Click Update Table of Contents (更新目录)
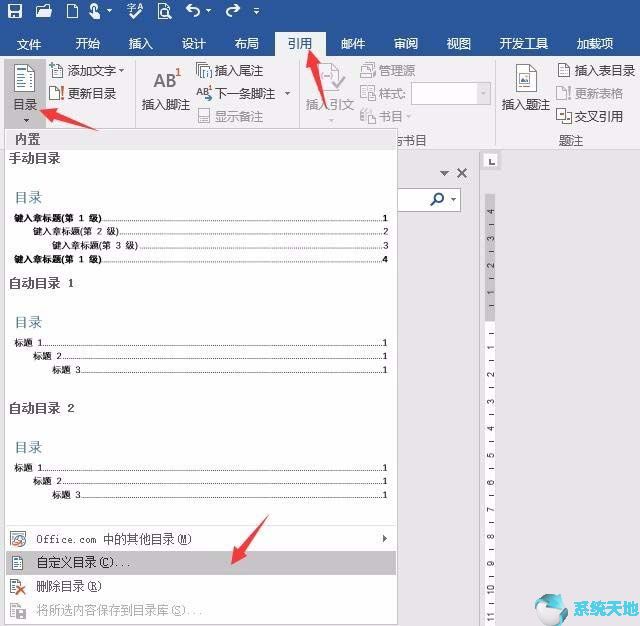This screenshot has height=626, width=640. point(90,94)
